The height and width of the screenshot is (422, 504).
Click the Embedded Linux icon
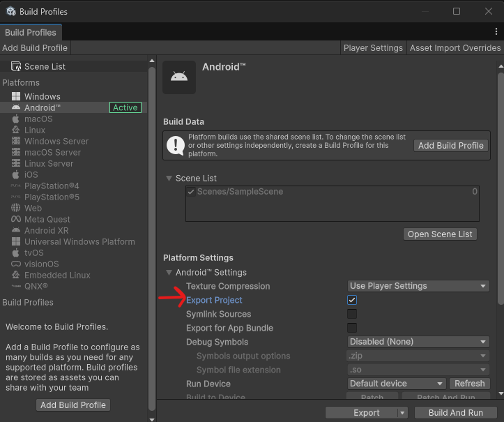click(x=16, y=275)
